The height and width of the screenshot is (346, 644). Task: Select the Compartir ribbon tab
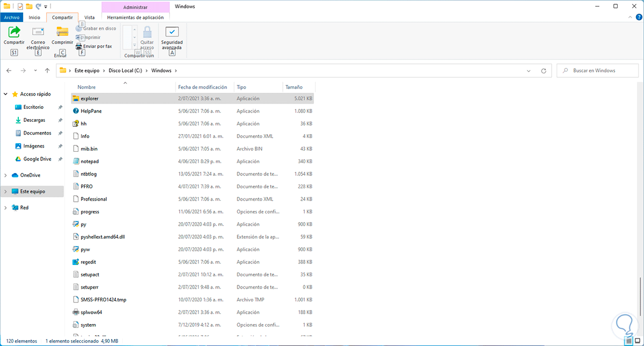pos(62,18)
